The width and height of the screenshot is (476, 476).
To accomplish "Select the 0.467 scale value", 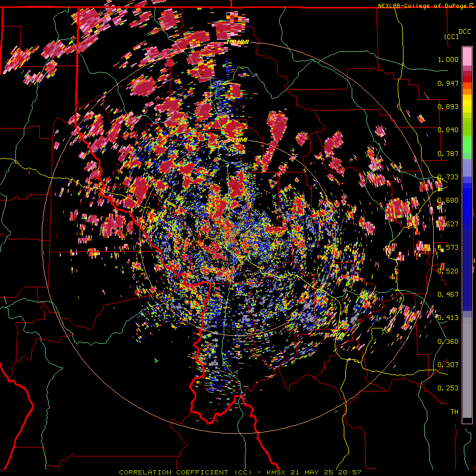I will (448, 295).
